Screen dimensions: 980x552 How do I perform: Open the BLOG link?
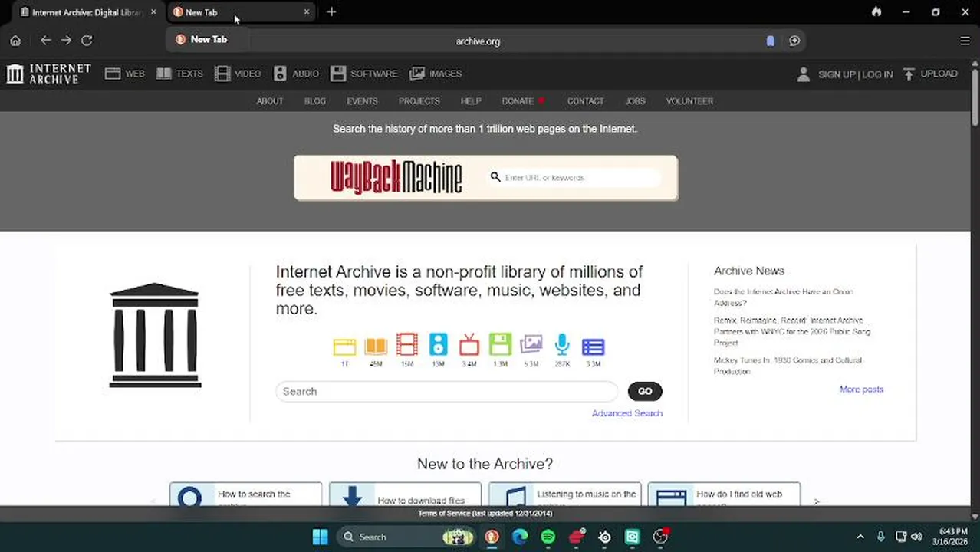[x=315, y=101]
